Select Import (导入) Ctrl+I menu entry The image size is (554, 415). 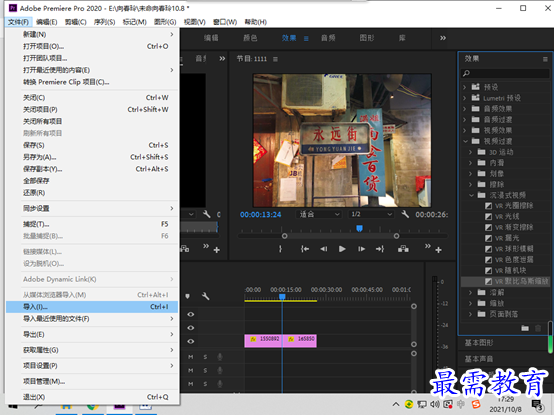[92, 307]
